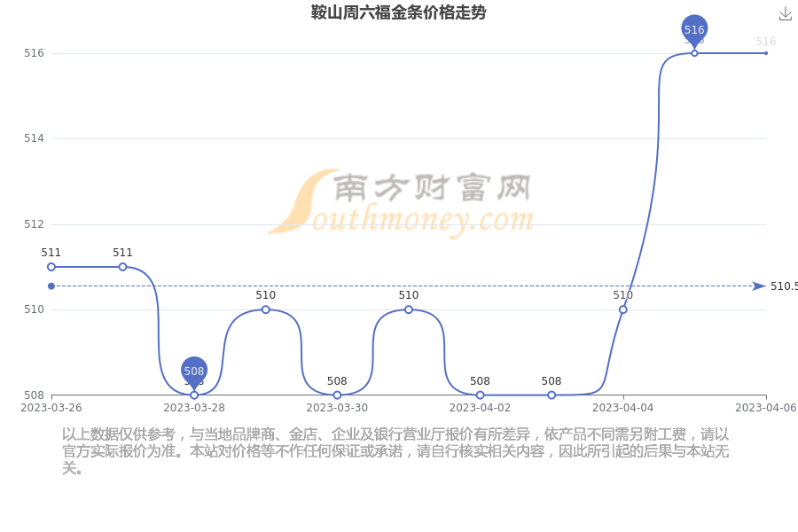Click x-axis label 2023-03-26

[51, 408]
